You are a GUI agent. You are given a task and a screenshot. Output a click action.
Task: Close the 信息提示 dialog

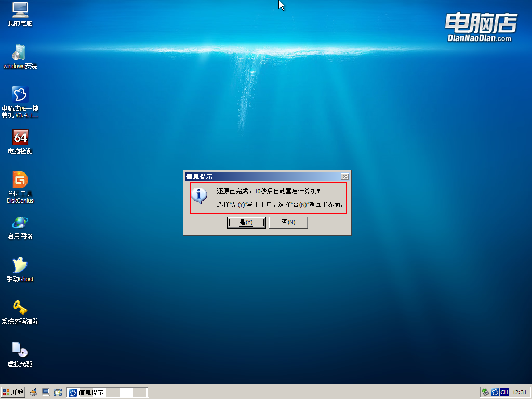[344, 177]
